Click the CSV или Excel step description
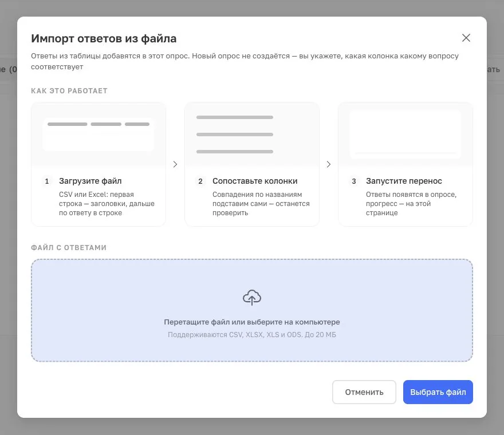Viewport: 504px width, 435px height. (x=107, y=204)
